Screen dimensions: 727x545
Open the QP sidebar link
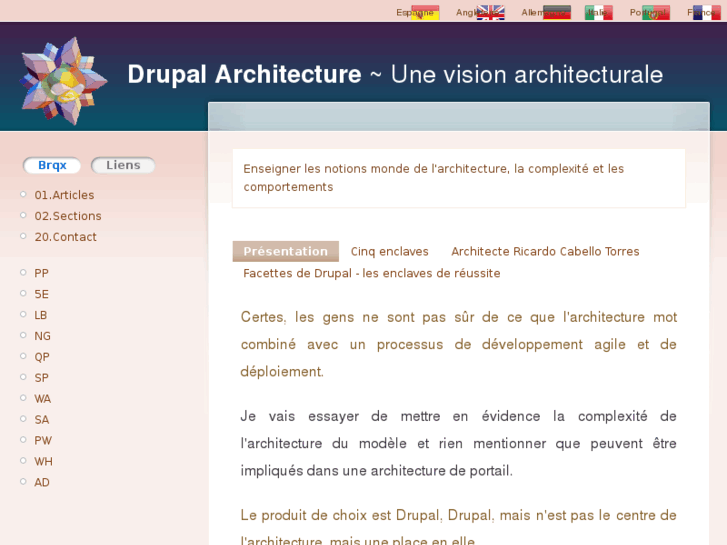click(42, 357)
